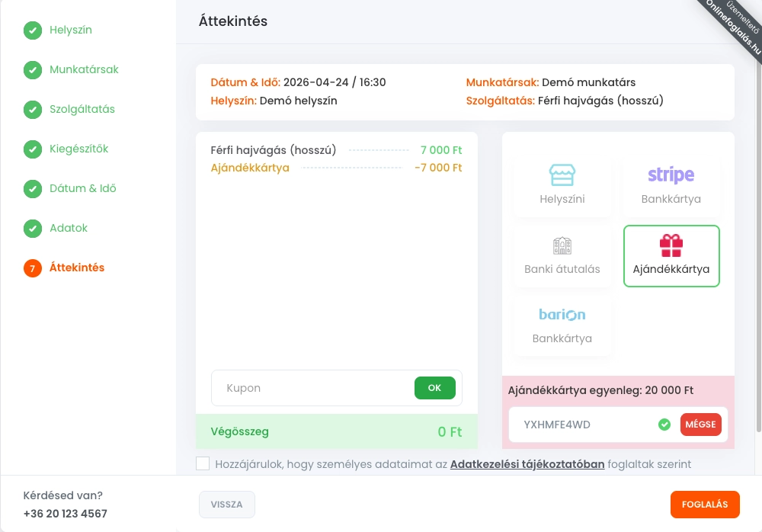This screenshot has width=762, height=532.
Task: Select the Banki átutalás bank icon
Action: tap(562, 246)
